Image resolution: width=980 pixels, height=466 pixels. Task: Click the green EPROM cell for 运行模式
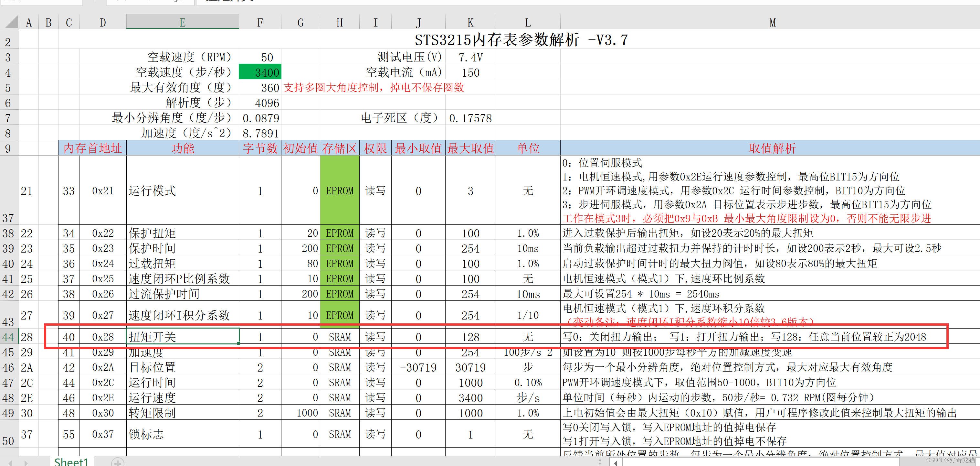339,191
